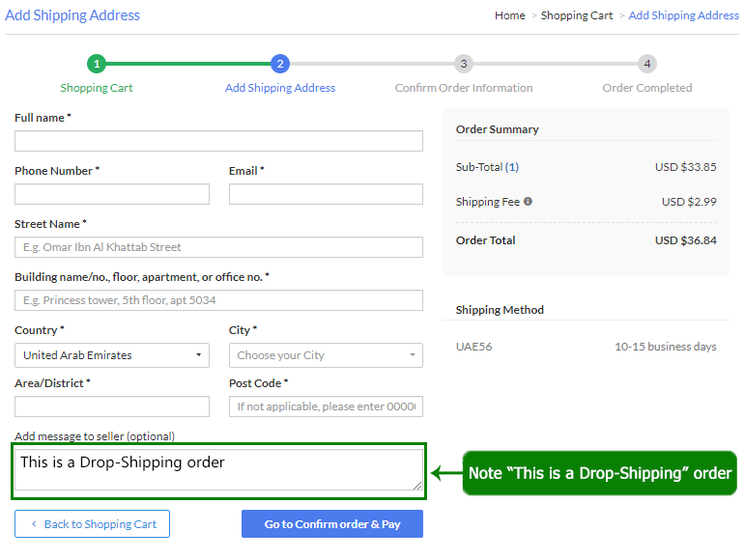Image resolution: width=744 pixels, height=560 pixels.
Task: Focus the Building name/no. field
Action: 218,300
